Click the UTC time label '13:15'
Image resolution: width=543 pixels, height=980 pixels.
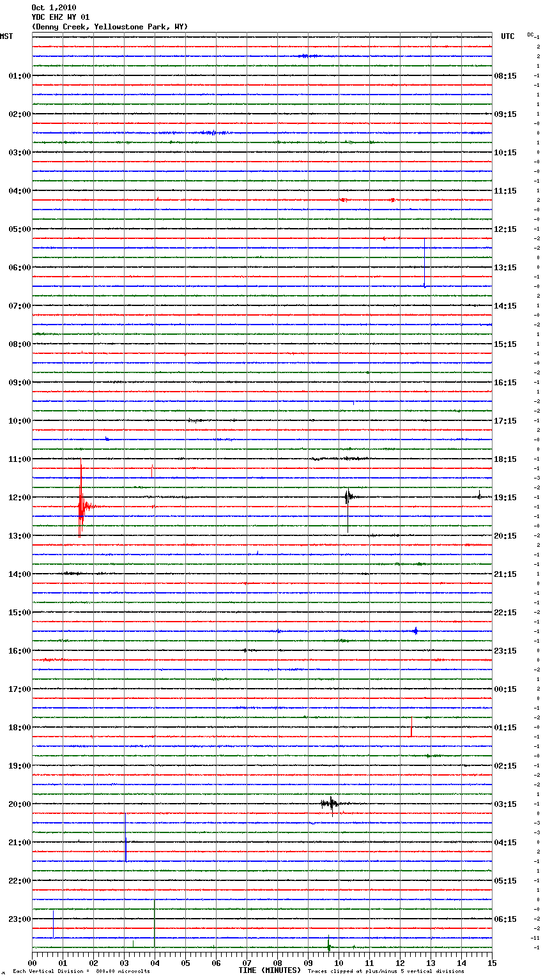pos(505,268)
